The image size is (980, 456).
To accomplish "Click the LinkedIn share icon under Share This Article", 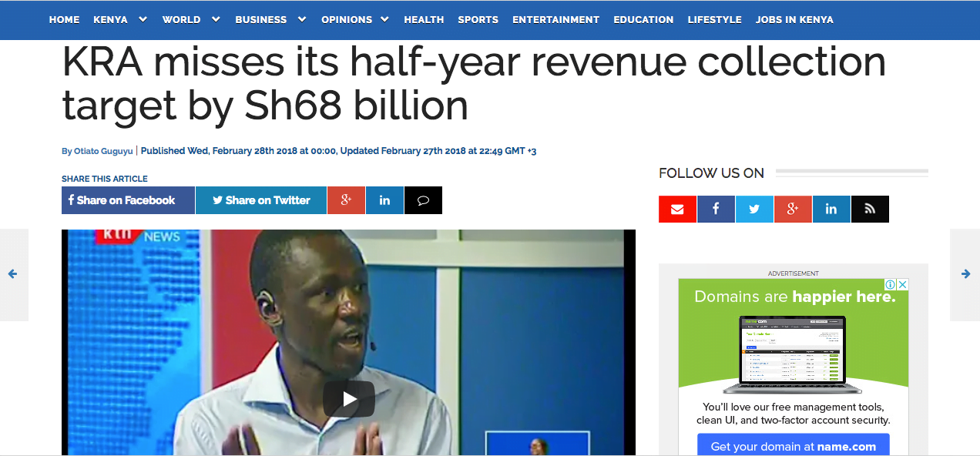I will [384, 200].
